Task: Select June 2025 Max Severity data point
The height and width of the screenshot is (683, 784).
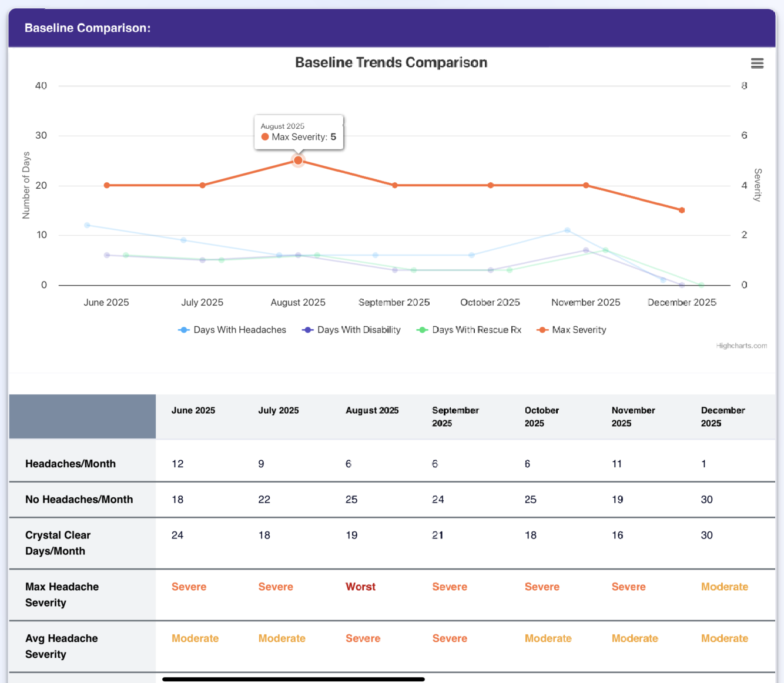Action: point(107,185)
